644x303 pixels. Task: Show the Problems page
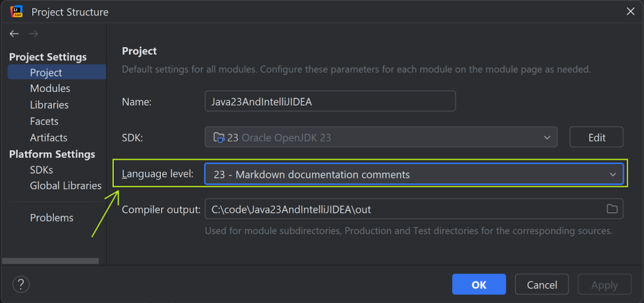(x=52, y=218)
